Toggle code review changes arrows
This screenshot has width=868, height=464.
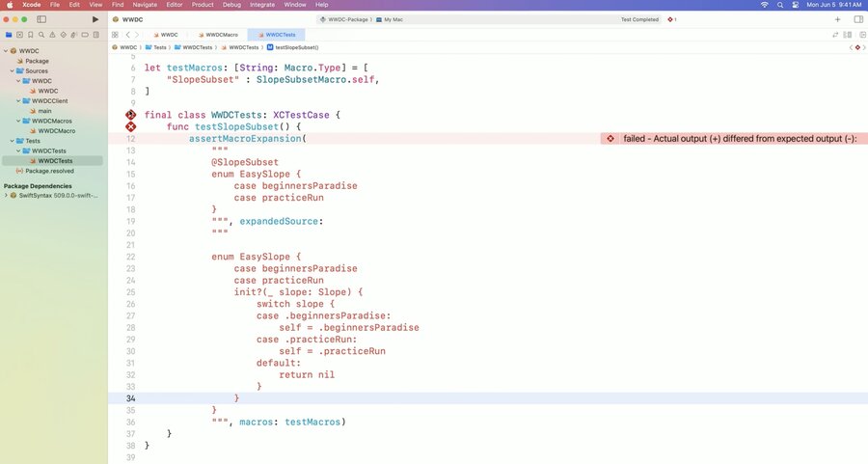pos(835,35)
